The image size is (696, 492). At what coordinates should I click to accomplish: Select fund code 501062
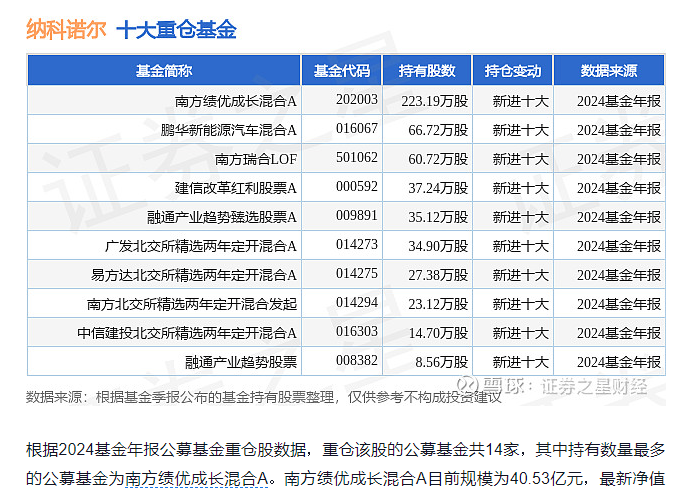[356, 157]
